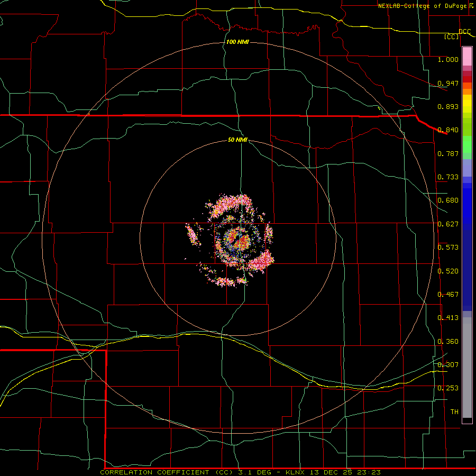The height and width of the screenshot is (476, 476).
Task: Click the 0.413 color scale value
Action: click(448, 318)
